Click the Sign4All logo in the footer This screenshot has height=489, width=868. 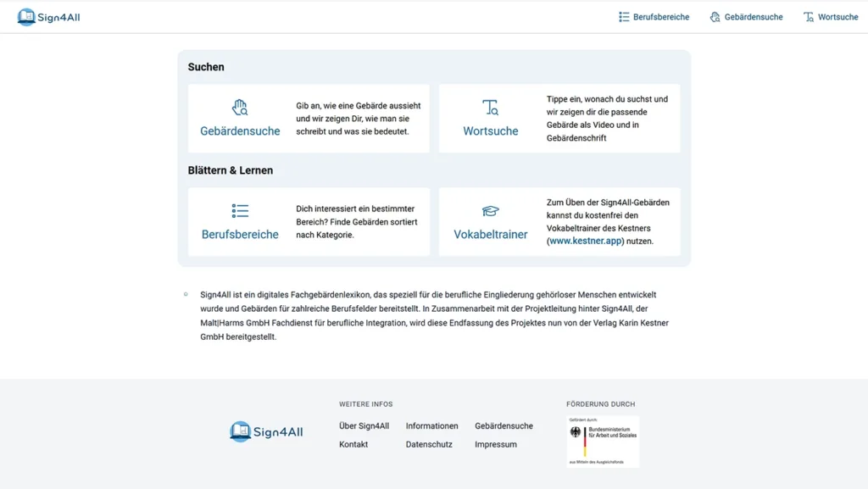pos(265,432)
